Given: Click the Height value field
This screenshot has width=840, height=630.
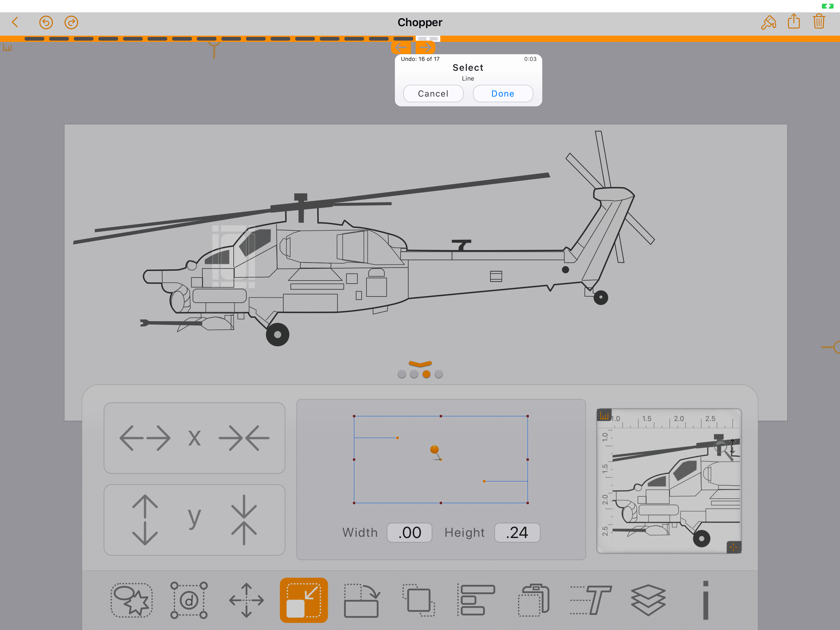Looking at the screenshot, I should [x=517, y=532].
